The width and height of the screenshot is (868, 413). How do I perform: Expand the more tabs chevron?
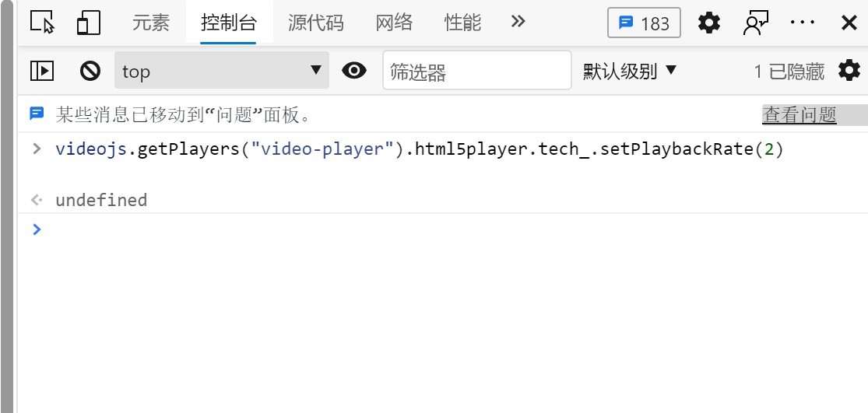pos(518,22)
